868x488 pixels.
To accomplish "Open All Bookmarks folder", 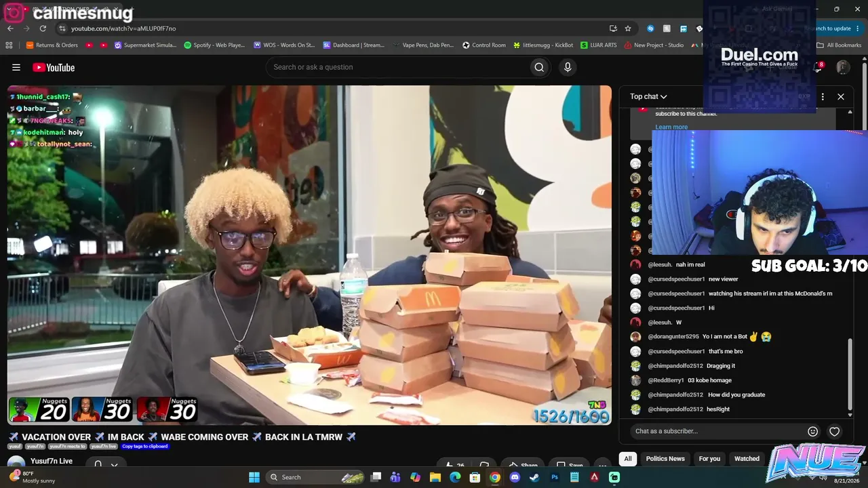I will pos(839,45).
